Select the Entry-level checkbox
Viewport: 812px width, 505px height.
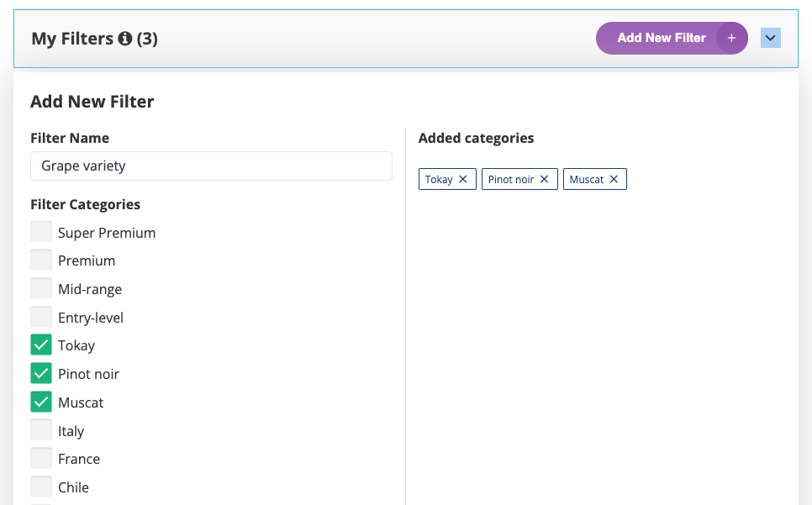click(41, 317)
